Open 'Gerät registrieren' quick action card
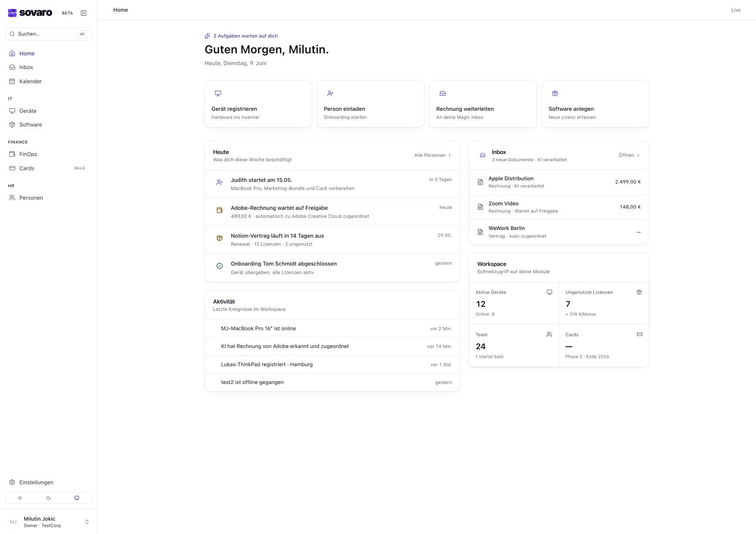 point(258,104)
